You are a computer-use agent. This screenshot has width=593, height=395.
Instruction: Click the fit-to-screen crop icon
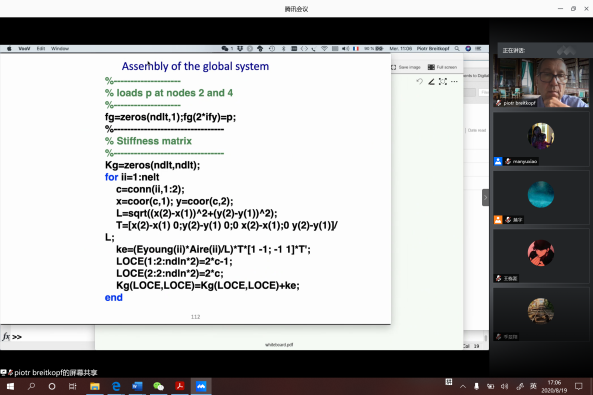pos(442,81)
